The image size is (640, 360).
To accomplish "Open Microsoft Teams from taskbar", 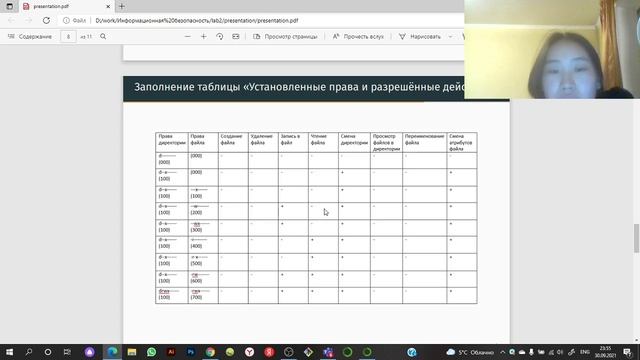I will [328, 352].
